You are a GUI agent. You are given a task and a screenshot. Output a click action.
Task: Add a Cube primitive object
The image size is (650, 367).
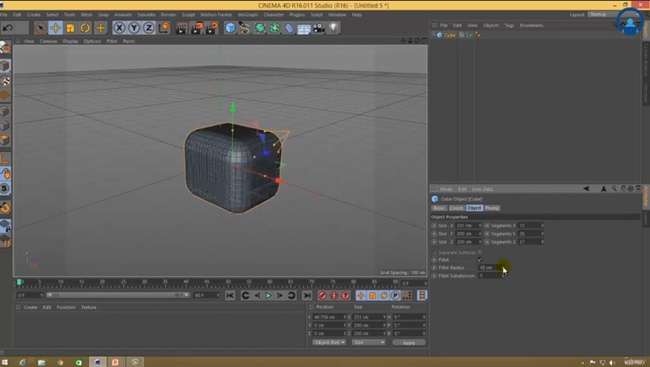coord(230,28)
